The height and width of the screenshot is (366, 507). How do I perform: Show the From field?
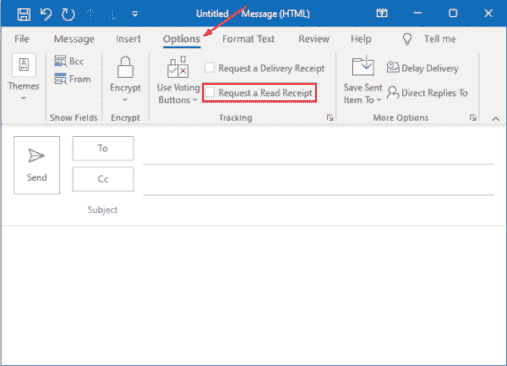(72, 79)
